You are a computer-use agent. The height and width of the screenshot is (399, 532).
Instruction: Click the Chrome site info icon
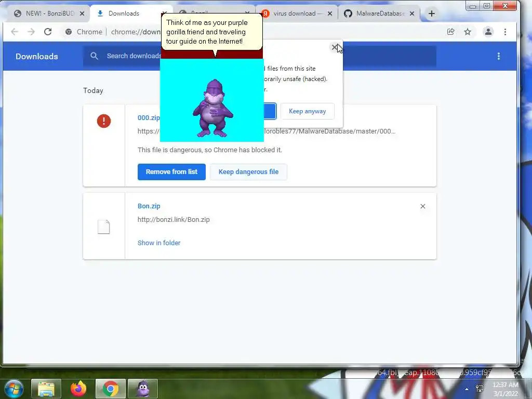coord(69,32)
